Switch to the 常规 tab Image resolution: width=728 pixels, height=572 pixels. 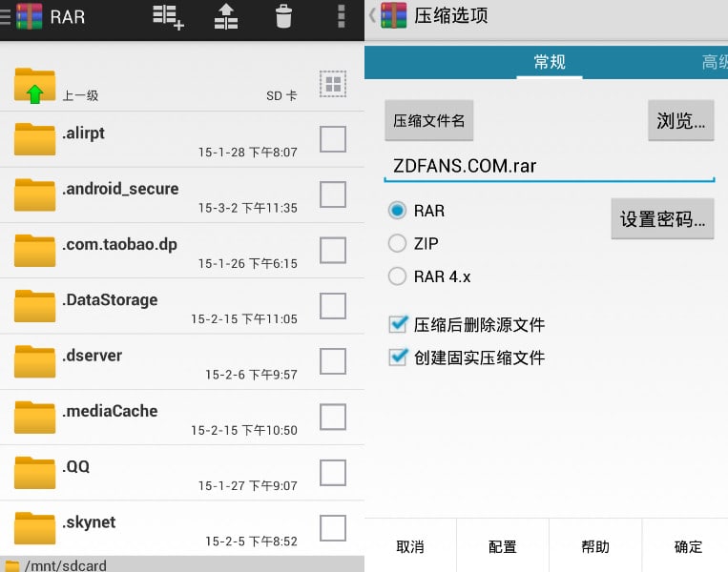550,62
